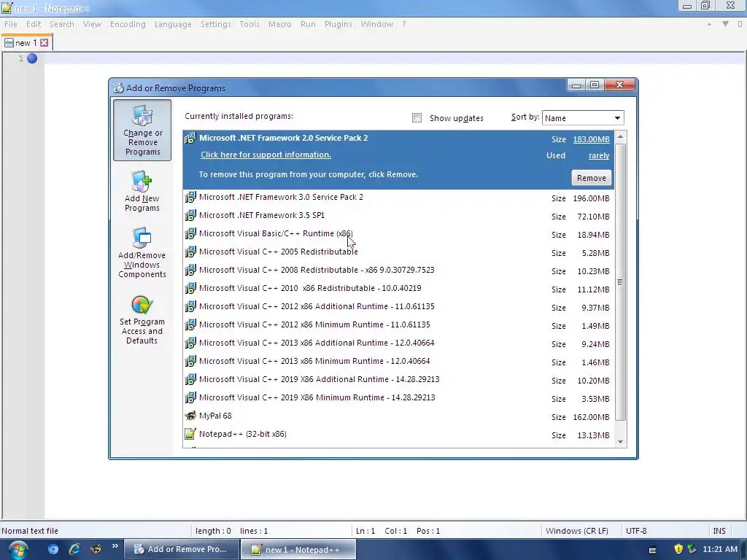Image resolution: width=747 pixels, height=560 pixels.
Task: Click icon of .NET Framework 3.0 Service Pack 2
Action: (x=190, y=197)
